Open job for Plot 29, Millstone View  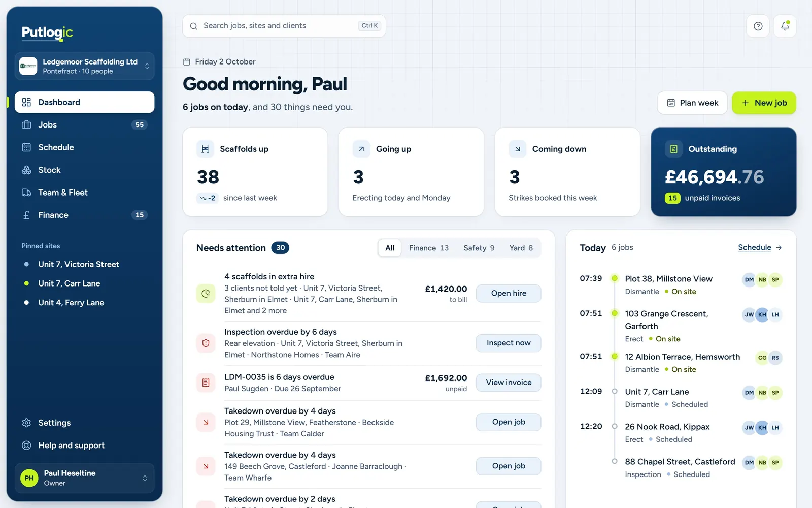(x=509, y=422)
